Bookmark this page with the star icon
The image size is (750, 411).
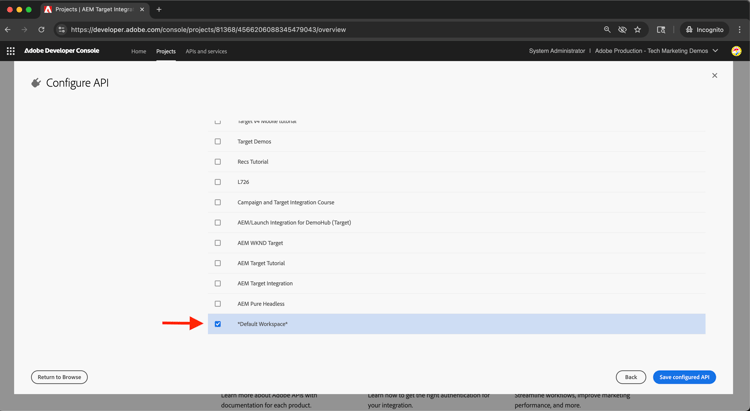[638, 30]
